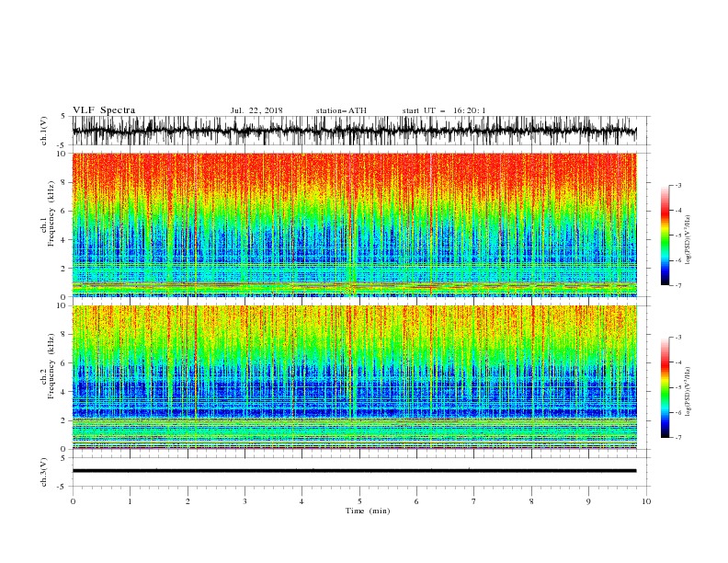The height and width of the screenshot is (563, 728).
Task: Click inside the ch.1 spectrogram panel
Action: click(x=354, y=224)
